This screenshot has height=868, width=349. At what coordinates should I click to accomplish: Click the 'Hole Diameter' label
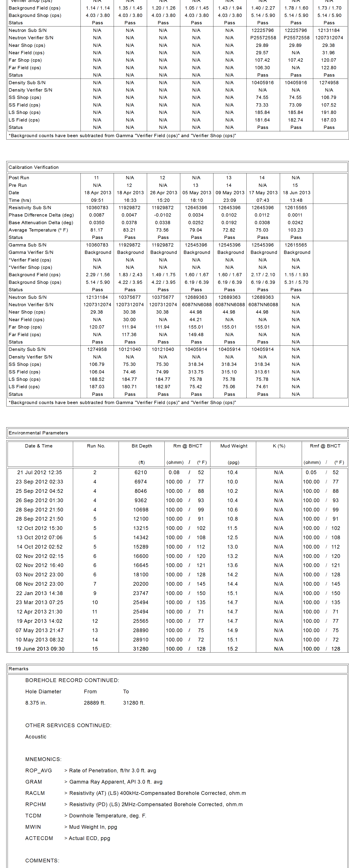[43, 691]
